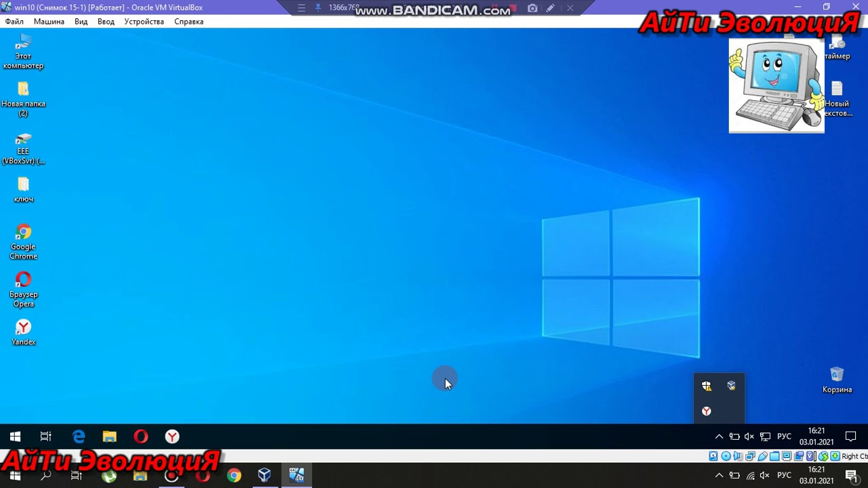The width and height of the screenshot is (868, 488).
Task: Click VirtualBox network adapter indicator
Action: [x=750, y=456]
